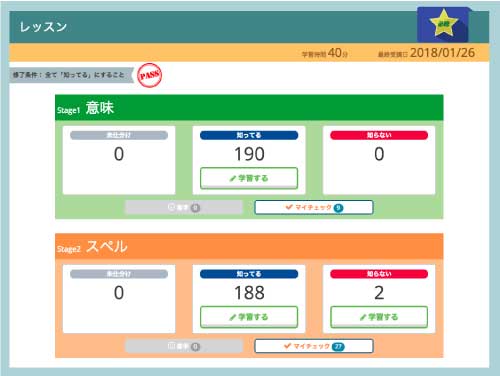500x376 pixels.
Task: Click the 2018/01/26 date value
Action: (442, 53)
